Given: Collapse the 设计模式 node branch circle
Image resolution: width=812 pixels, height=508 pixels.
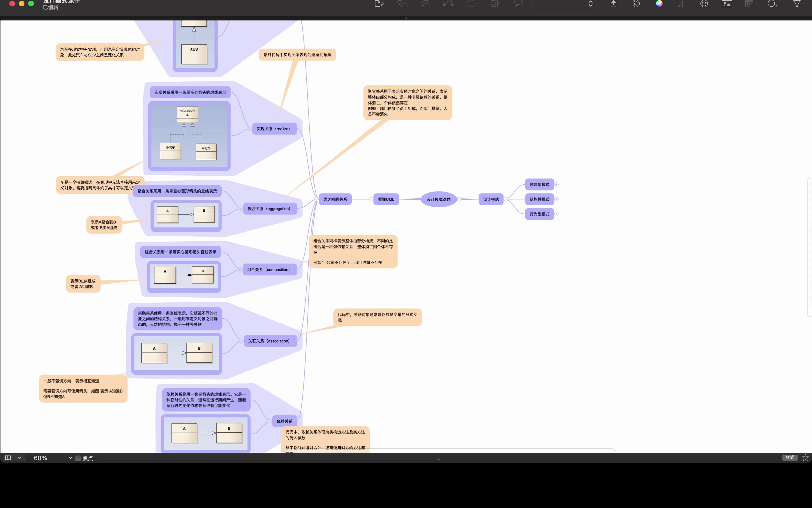Looking at the screenshot, I should click(506, 199).
